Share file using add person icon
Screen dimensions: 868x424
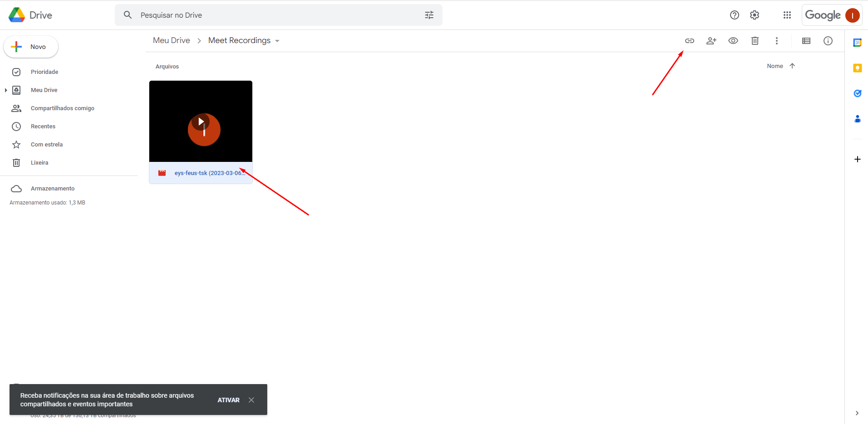coord(711,41)
